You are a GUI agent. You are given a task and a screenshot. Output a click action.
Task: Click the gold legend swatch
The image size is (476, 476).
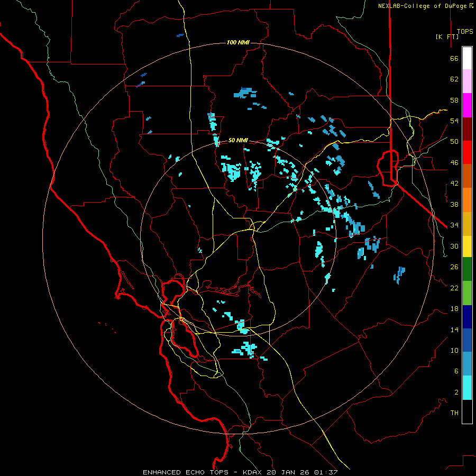pyautogui.click(x=467, y=224)
